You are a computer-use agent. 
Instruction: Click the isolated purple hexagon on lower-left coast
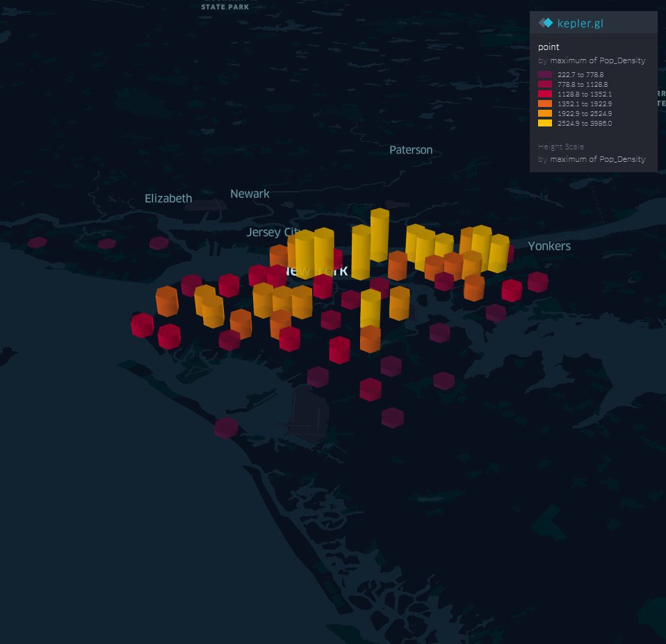pyautogui.click(x=226, y=427)
